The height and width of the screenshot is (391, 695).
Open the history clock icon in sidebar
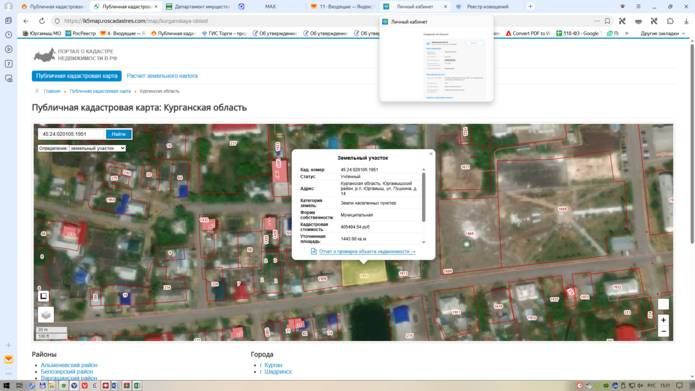8,35
